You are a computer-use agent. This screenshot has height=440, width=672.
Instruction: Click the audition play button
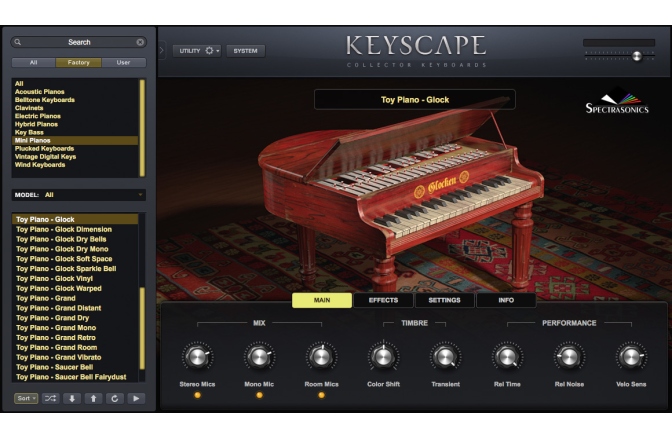tap(136, 398)
